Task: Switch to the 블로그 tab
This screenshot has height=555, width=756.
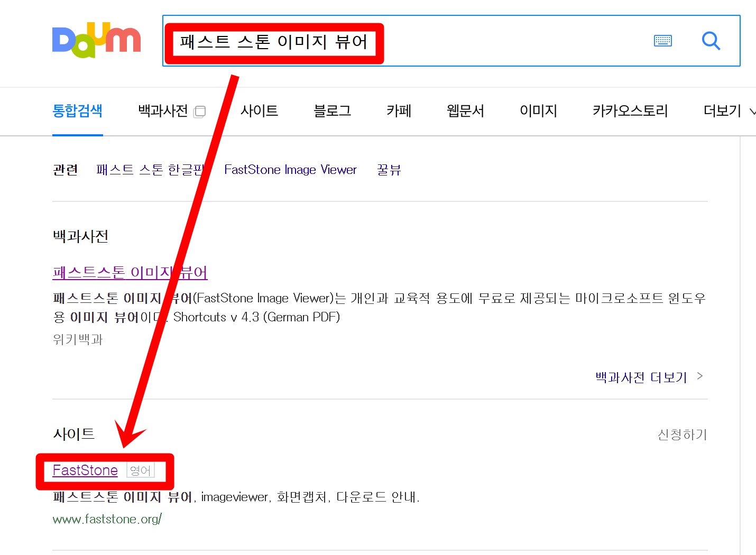Action: point(332,111)
